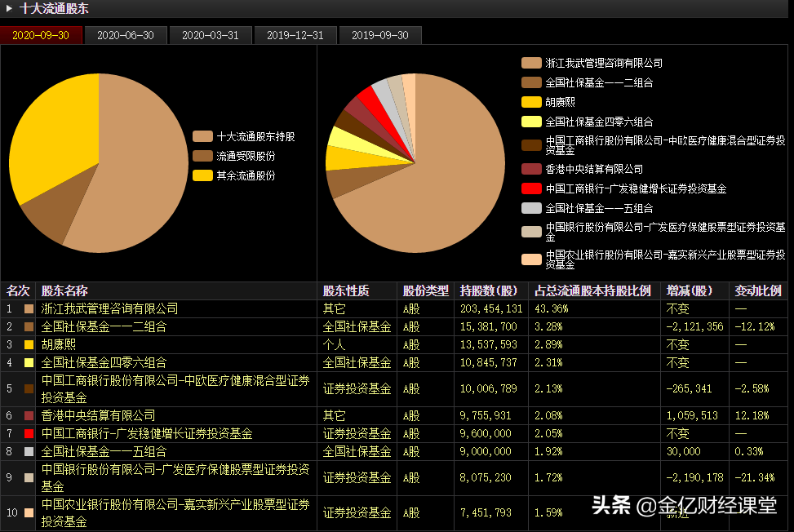Open 全国社保基金一一五组合 table row name

(104, 451)
